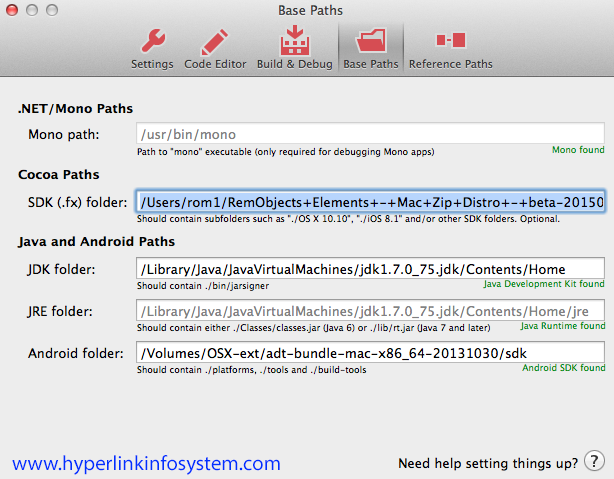The width and height of the screenshot is (614, 479).
Task: Click the 'Should contain subfolders' SDK hint
Action: [348, 219]
